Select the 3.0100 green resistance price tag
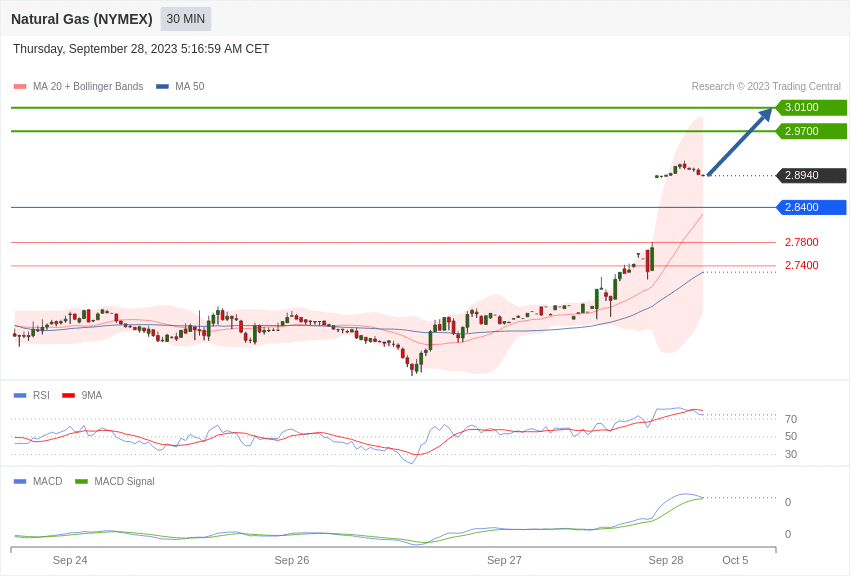 tap(811, 108)
